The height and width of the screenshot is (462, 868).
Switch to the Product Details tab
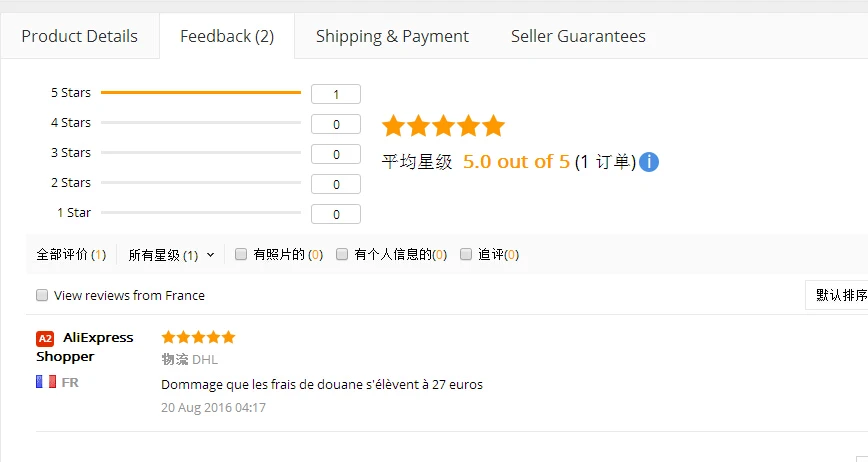click(80, 36)
